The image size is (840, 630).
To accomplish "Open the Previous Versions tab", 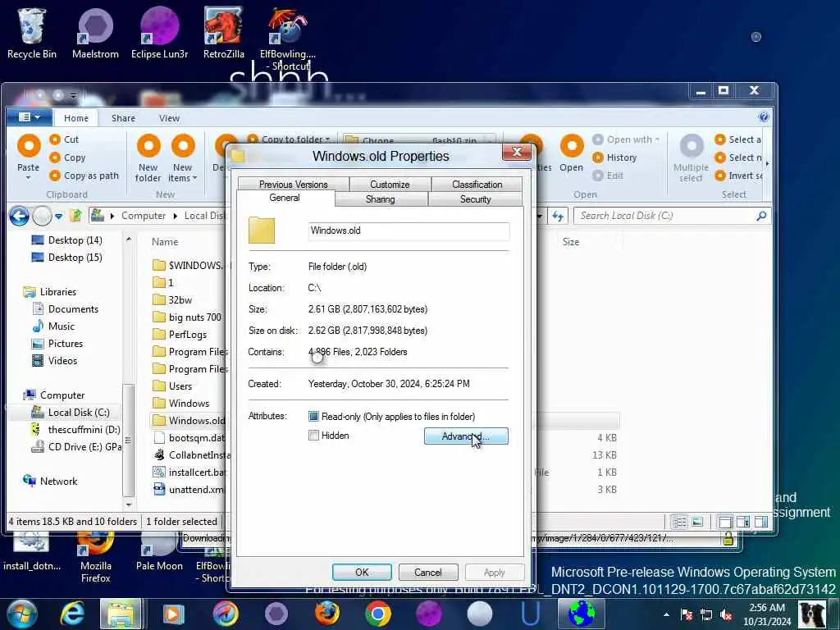I will tap(293, 185).
